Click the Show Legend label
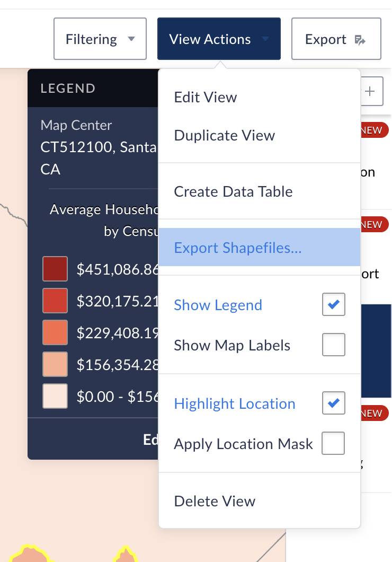Viewport: 392px width, 562px height. tap(218, 305)
